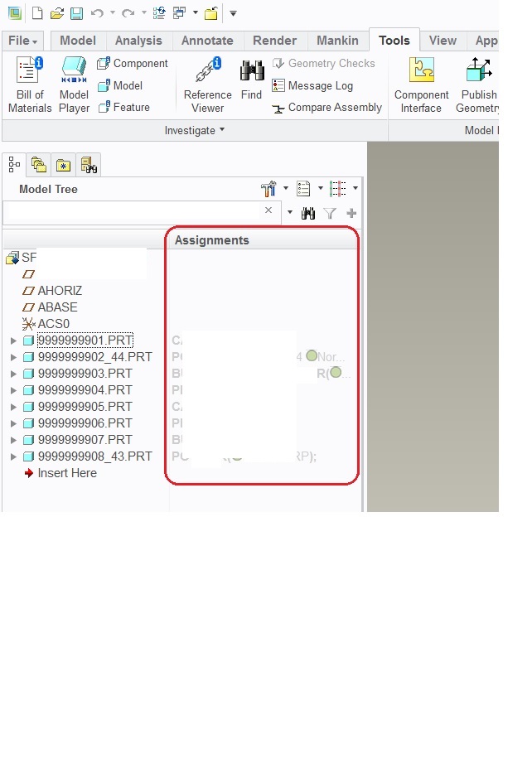Click the tree filter funnel icon

pyautogui.click(x=330, y=213)
